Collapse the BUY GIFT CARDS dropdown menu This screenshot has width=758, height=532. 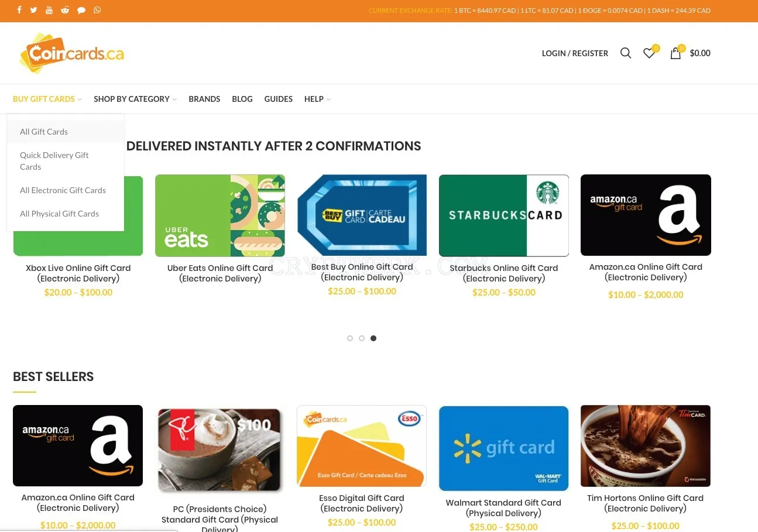click(47, 99)
